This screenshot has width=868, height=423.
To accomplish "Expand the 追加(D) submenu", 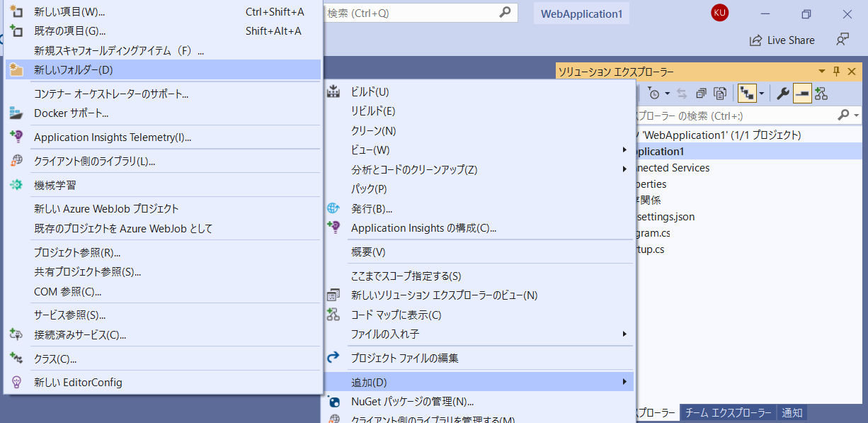I will click(479, 382).
